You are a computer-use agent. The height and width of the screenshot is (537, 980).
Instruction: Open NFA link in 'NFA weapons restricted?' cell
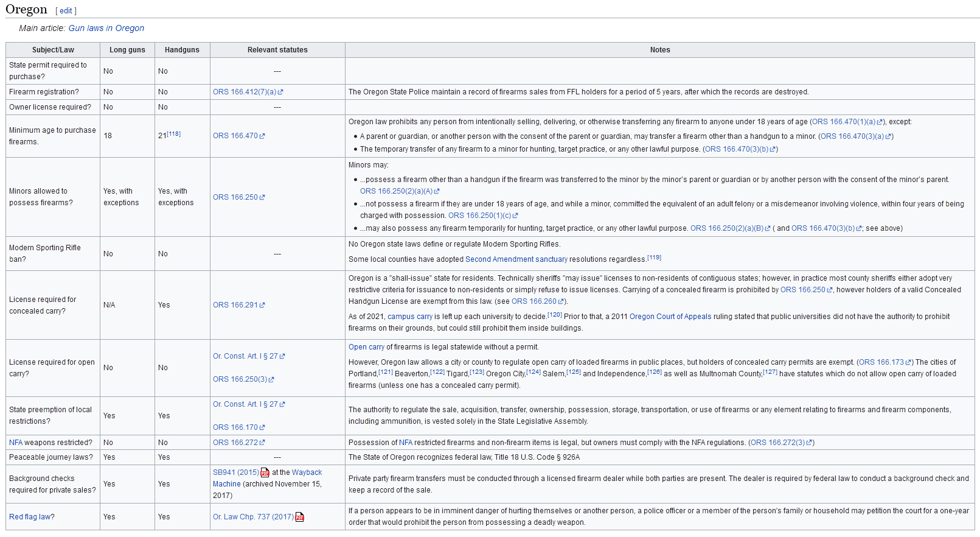coord(16,443)
